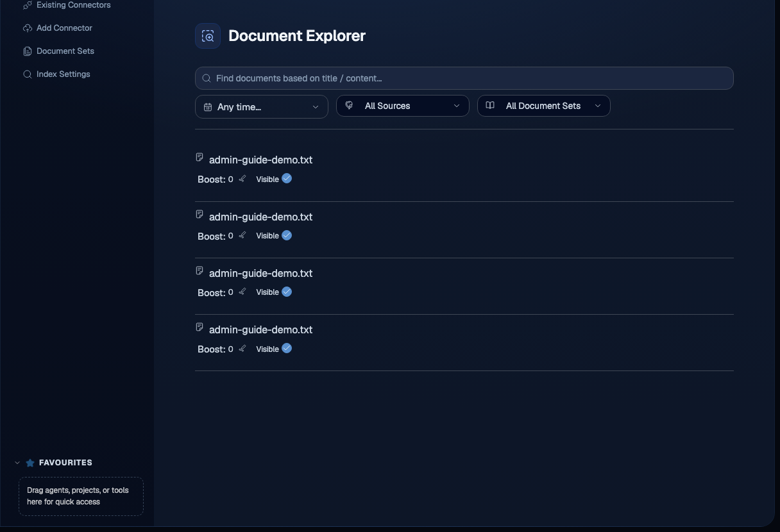780x532 pixels.
Task: Click the file icon of the third document
Action: [x=199, y=270]
